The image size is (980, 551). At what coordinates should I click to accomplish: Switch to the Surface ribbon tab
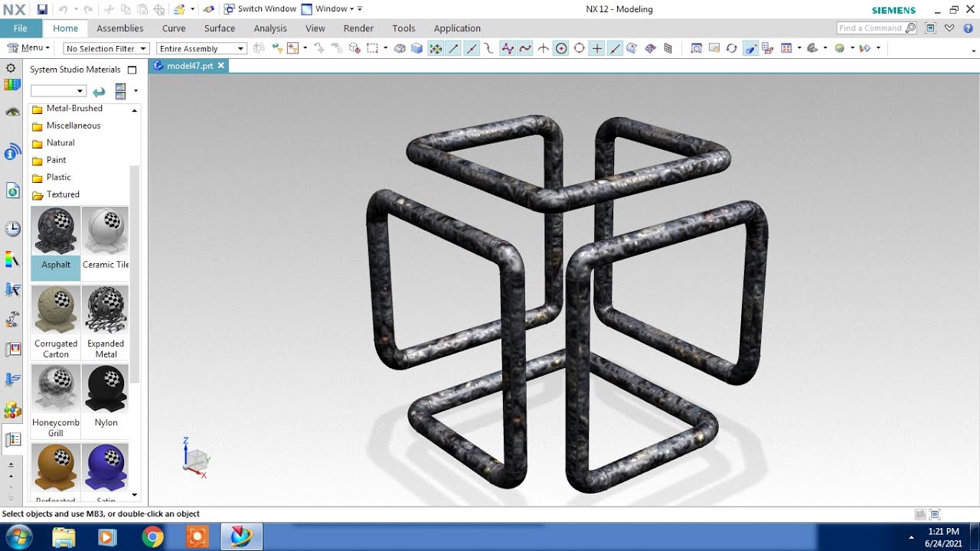pos(220,28)
